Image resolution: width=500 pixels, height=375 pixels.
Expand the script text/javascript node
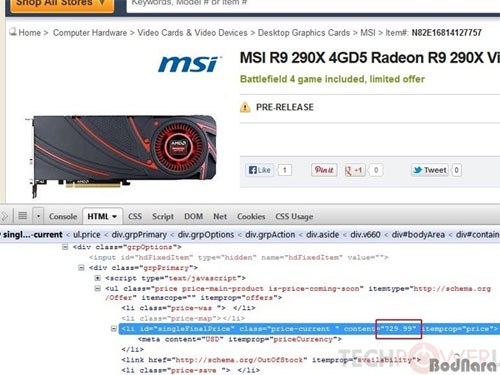tap(97, 278)
